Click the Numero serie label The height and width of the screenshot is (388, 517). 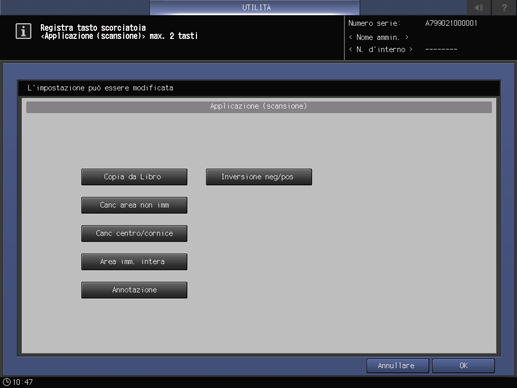374,23
